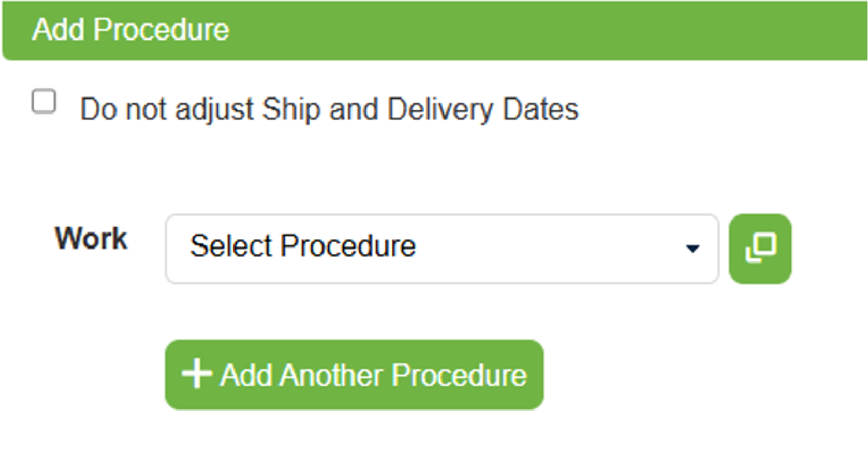Click the Work field label

coord(91,239)
